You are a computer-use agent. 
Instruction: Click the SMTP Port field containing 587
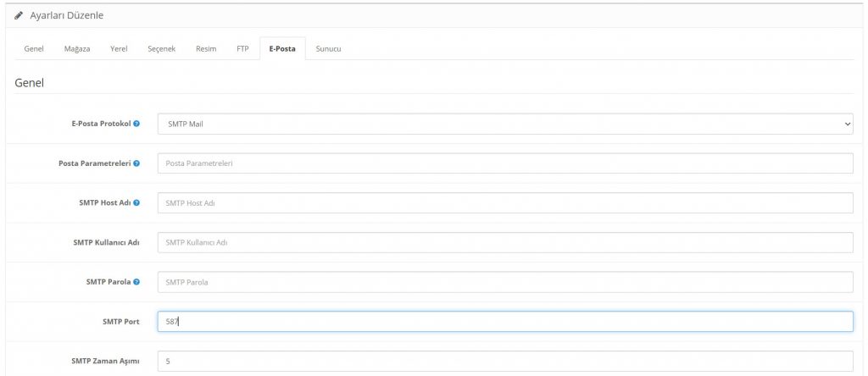(x=505, y=322)
